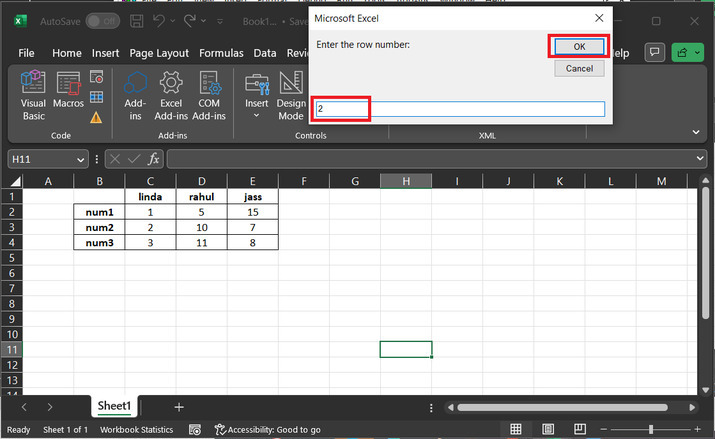The width and height of the screenshot is (715, 439).
Task: Switch to the Insert ribbon tab
Action: [105, 53]
